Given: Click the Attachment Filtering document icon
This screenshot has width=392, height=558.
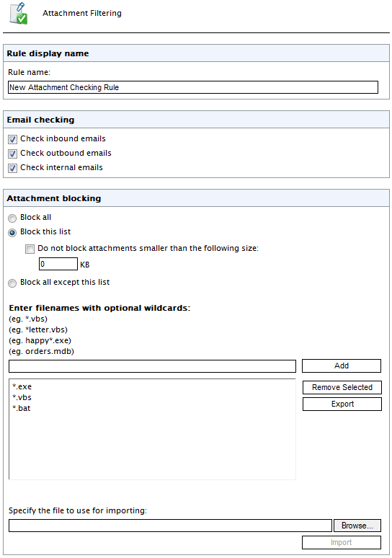Looking at the screenshot, I should click(x=18, y=14).
